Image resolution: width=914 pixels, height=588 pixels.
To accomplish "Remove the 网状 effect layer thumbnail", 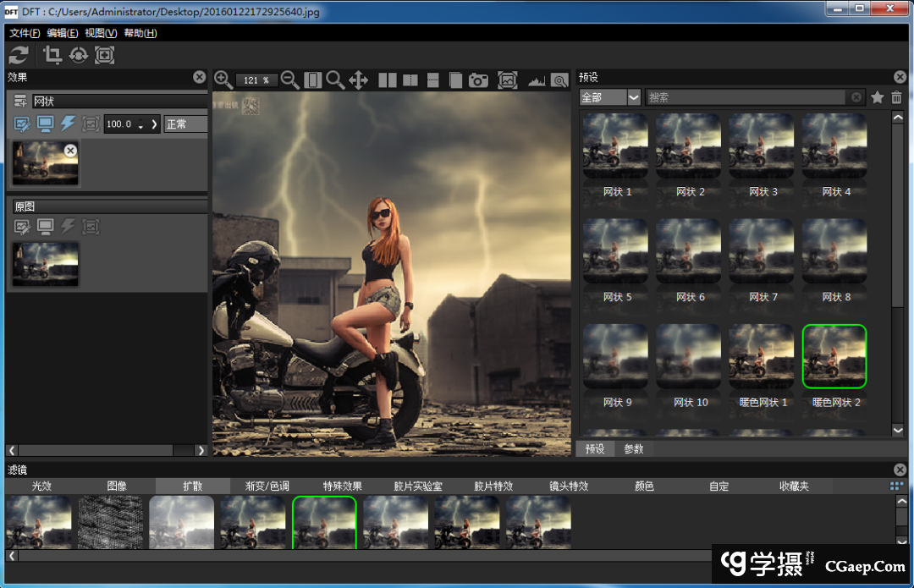I will click(70, 150).
